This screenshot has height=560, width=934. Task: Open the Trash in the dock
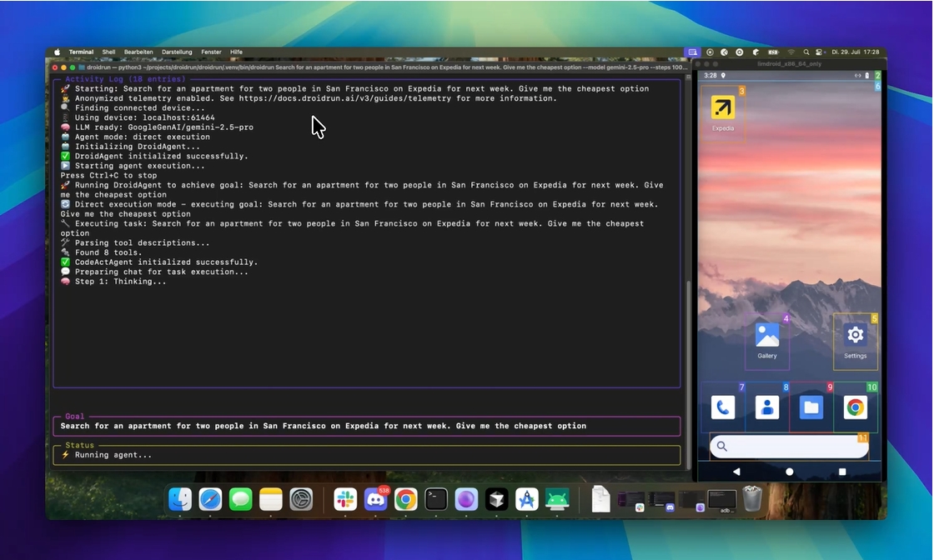click(752, 498)
